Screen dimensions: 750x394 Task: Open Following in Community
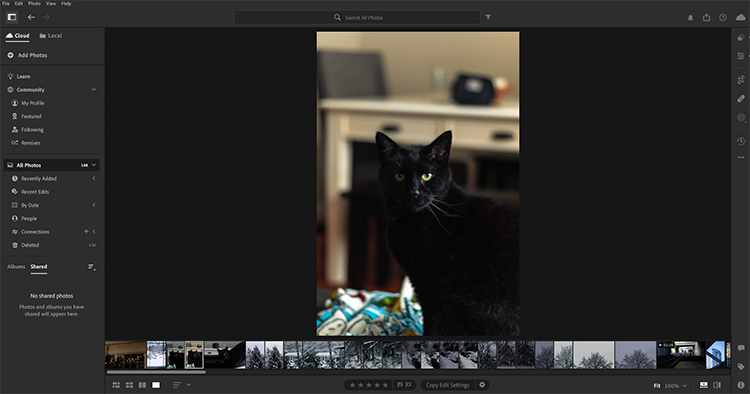[28, 130]
